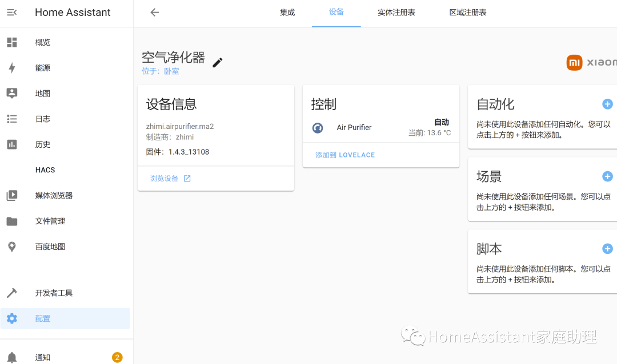打开区域注册表标签页
Viewport: 617px width, 364px height.
[468, 12]
